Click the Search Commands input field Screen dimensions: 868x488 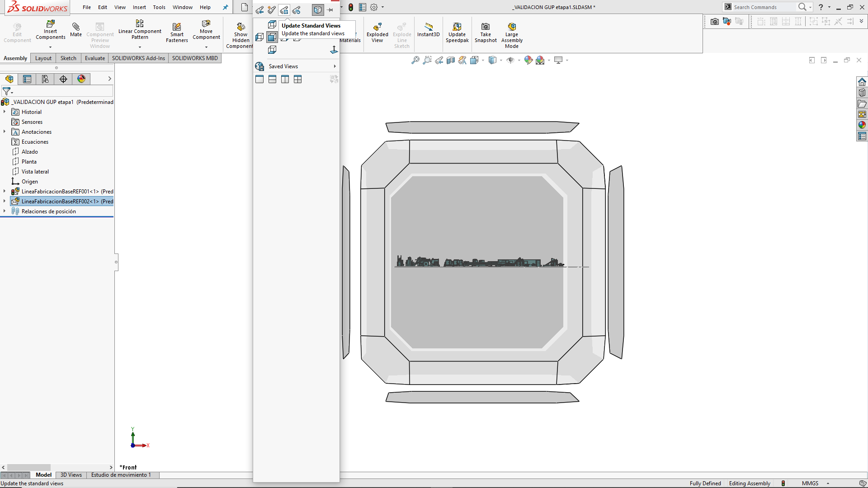tap(763, 7)
